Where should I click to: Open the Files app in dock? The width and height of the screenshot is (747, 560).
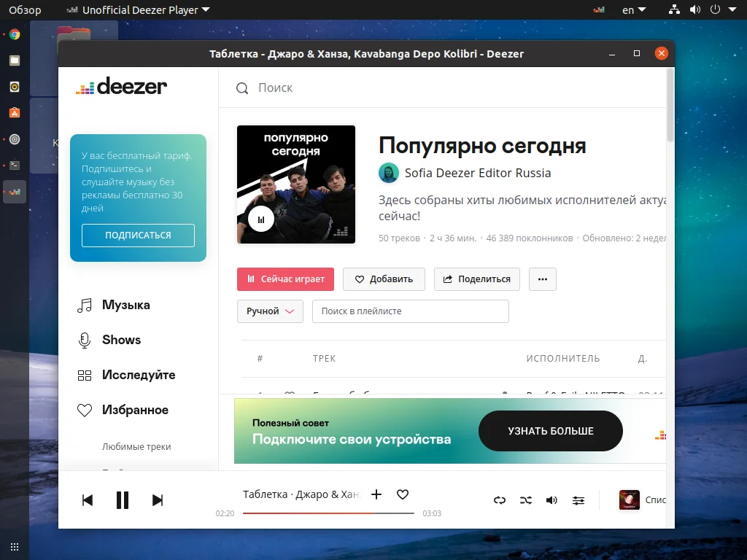pos(15,61)
